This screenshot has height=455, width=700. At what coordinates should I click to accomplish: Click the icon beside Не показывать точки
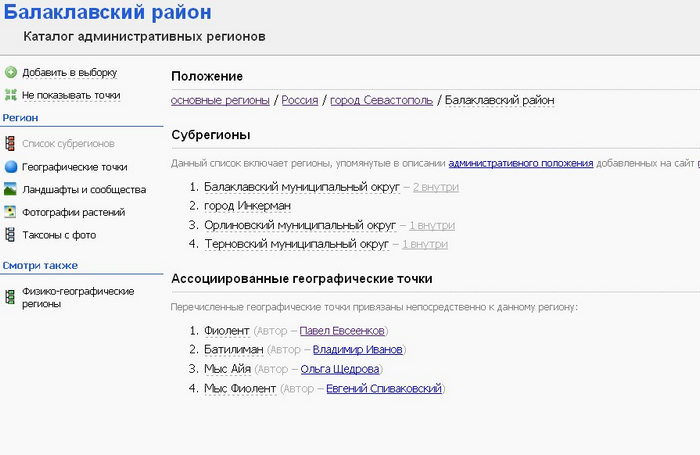coord(10,95)
